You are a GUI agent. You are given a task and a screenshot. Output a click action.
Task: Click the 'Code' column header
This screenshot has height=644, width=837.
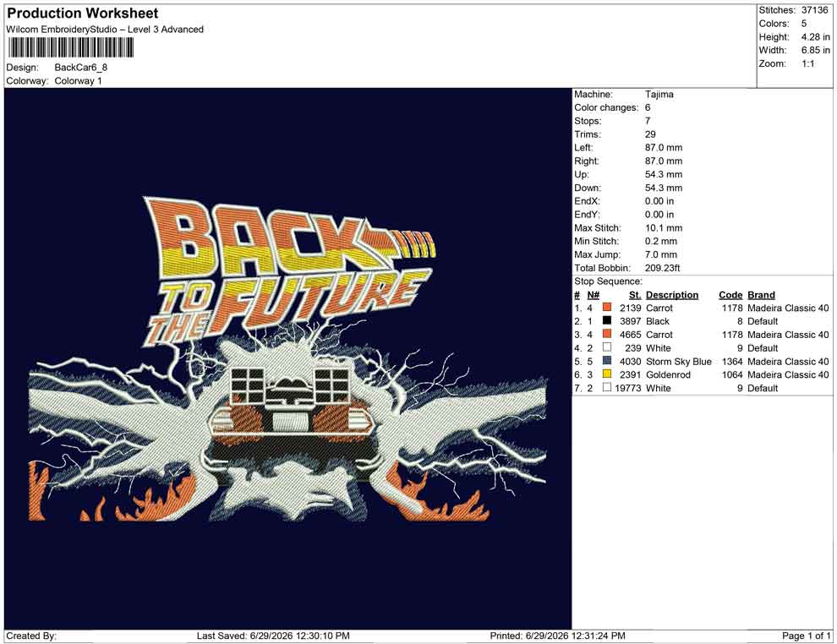tap(730, 295)
